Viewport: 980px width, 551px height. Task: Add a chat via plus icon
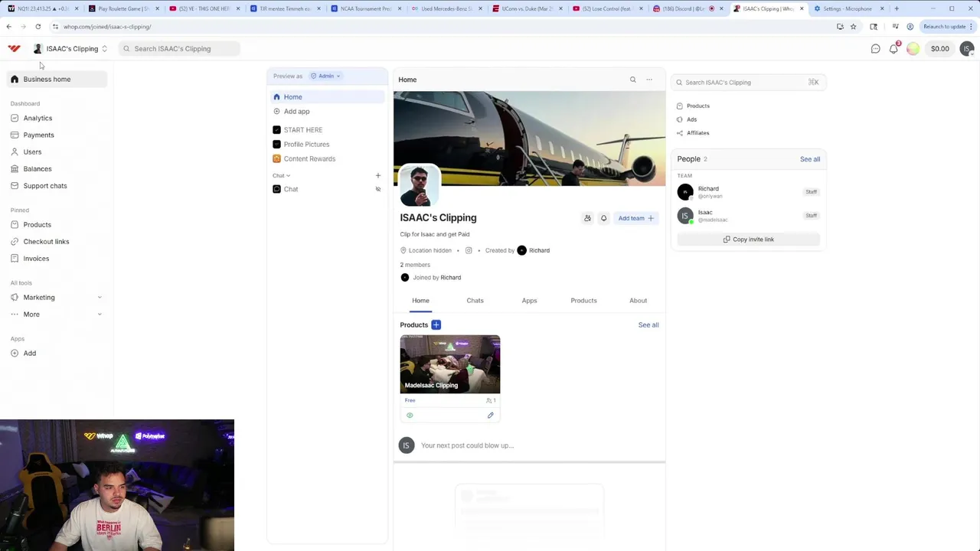[377, 176]
